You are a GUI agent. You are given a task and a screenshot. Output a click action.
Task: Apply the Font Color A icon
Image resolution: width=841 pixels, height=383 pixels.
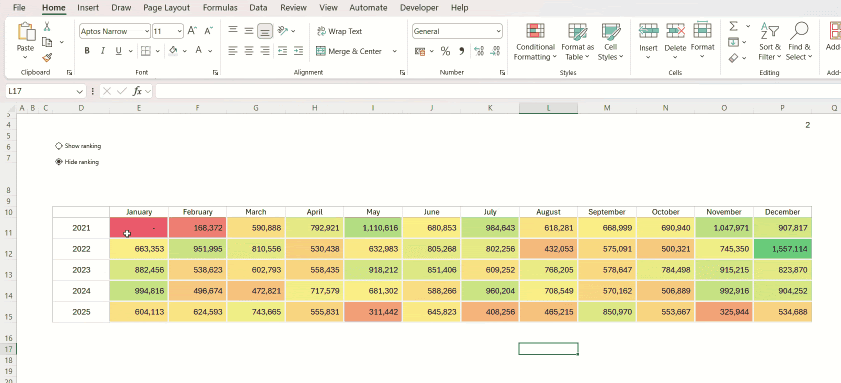[x=198, y=51]
